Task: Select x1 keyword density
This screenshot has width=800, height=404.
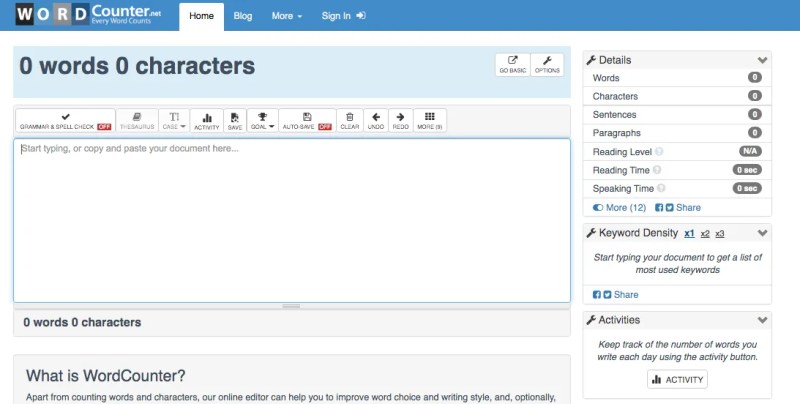Action: (x=689, y=234)
